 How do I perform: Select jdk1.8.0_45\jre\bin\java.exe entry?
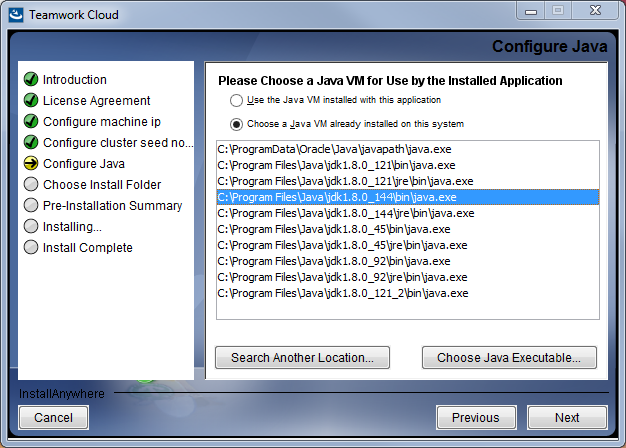[x=408, y=245]
